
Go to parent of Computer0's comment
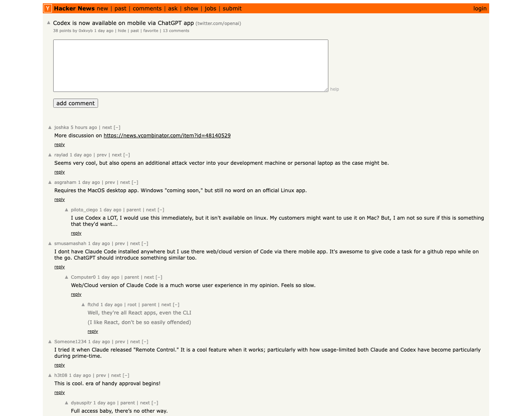point(132,277)
